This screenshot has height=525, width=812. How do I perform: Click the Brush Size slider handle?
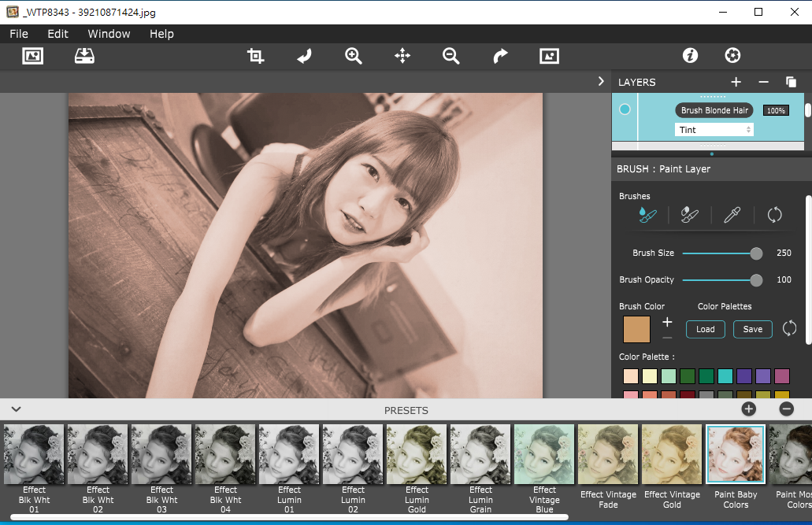756,253
